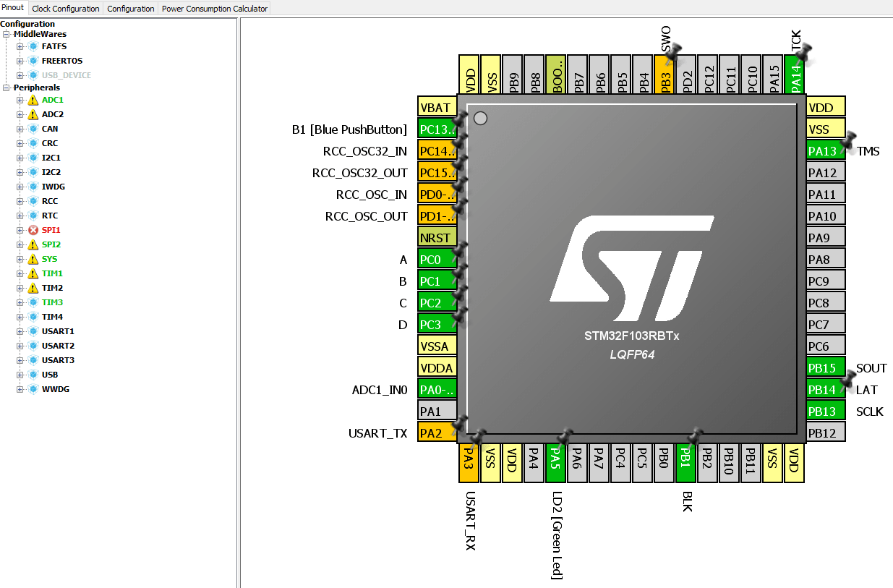Screen dimensions: 893x588
Task: Switch to the Clock Configuration tab
Action: tap(66, 9)
